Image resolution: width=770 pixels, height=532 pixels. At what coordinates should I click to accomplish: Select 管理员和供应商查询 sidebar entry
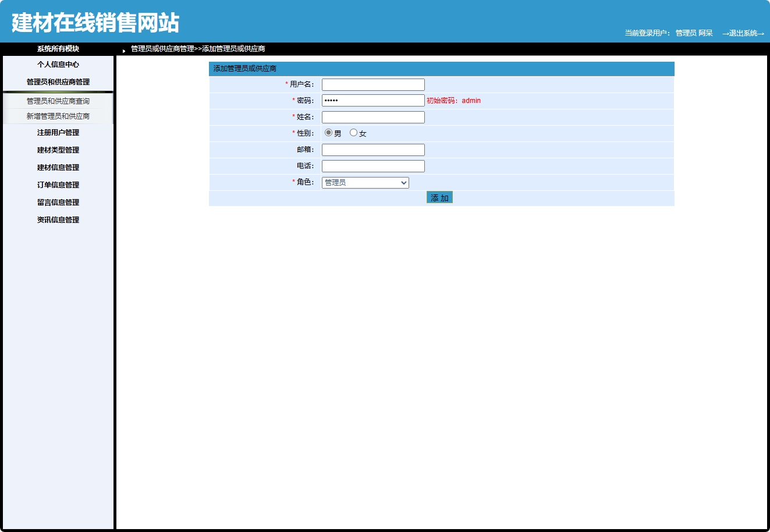(56, 100)
